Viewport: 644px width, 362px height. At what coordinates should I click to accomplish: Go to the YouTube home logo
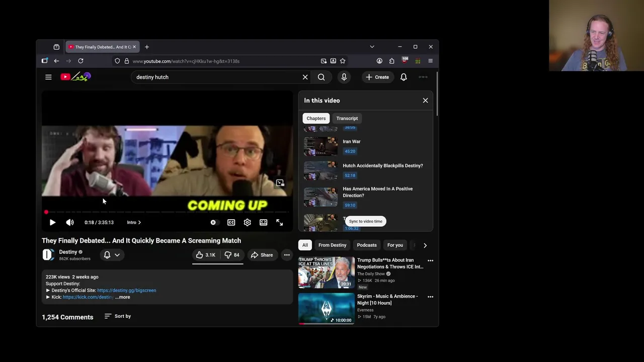point(75,77)
